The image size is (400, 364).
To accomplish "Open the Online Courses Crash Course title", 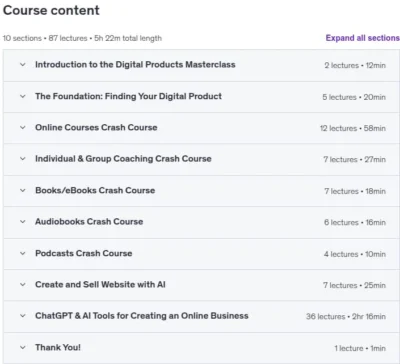I will point(96,127).
